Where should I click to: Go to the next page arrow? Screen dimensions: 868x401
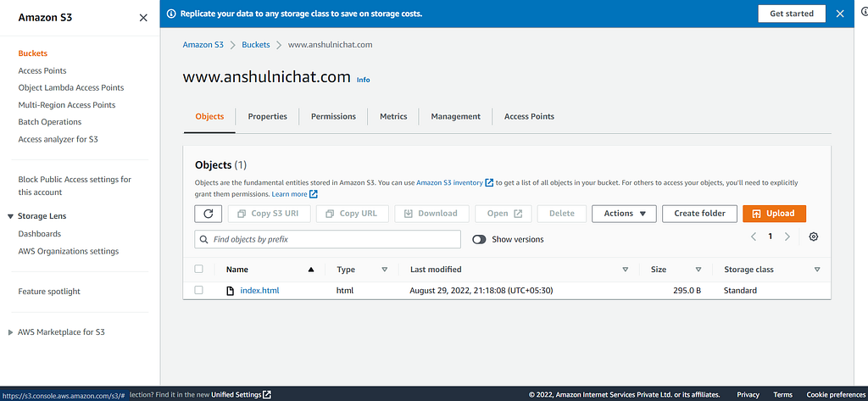[787, 237]
